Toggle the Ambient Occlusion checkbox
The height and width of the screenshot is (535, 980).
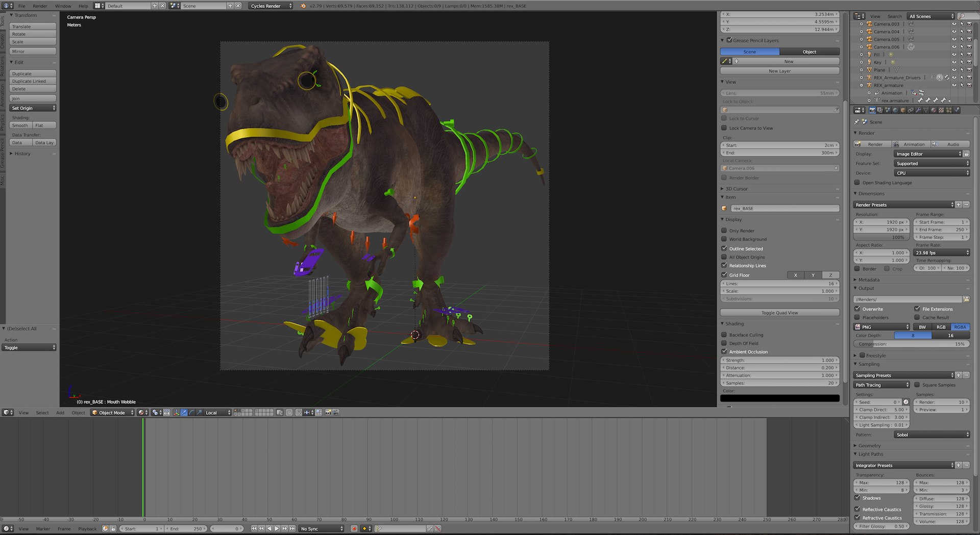coord(724,351)
